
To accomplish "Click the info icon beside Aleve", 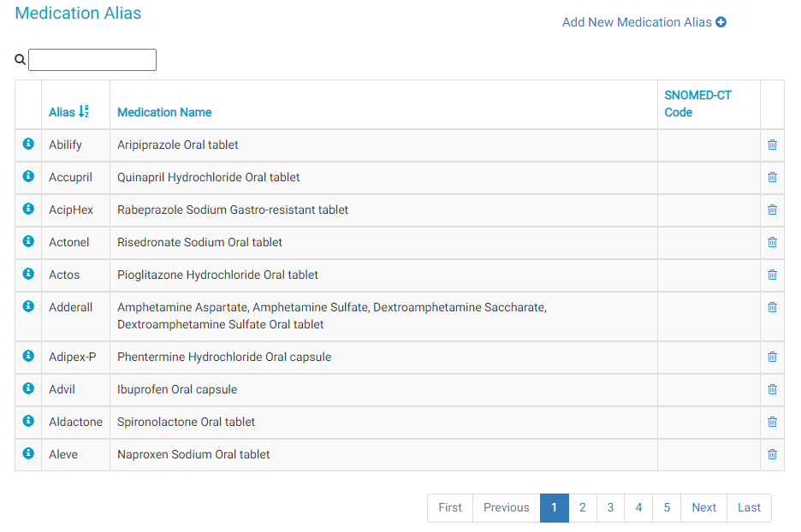I will click(x=28, y=453).
